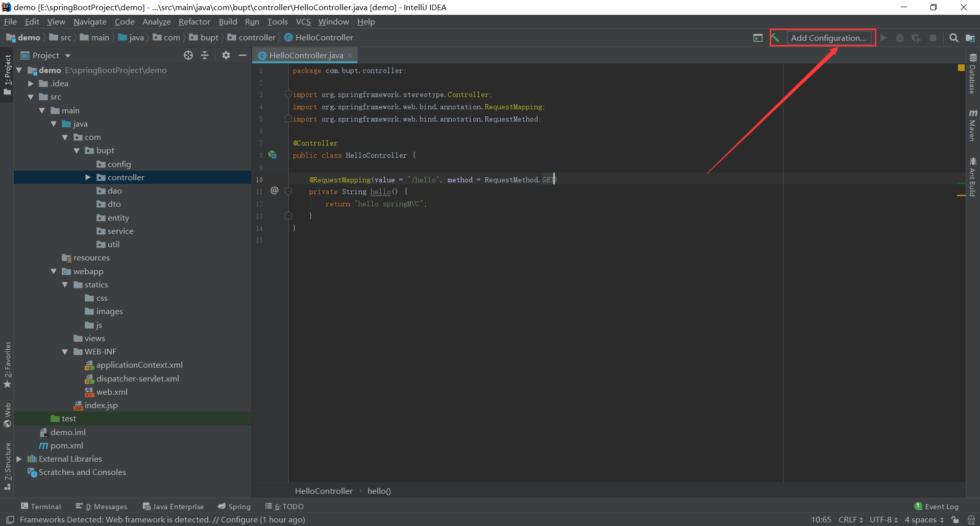Click the Add Configuration button
Image resolution: width=980 pixels, height=526 pixels.
(x=828, y=38)
